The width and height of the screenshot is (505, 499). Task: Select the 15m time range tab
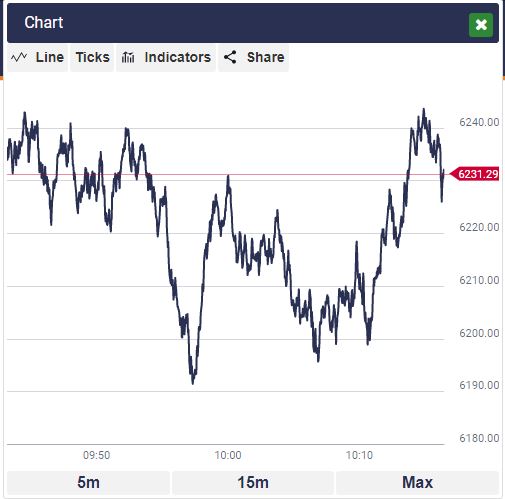253,482
